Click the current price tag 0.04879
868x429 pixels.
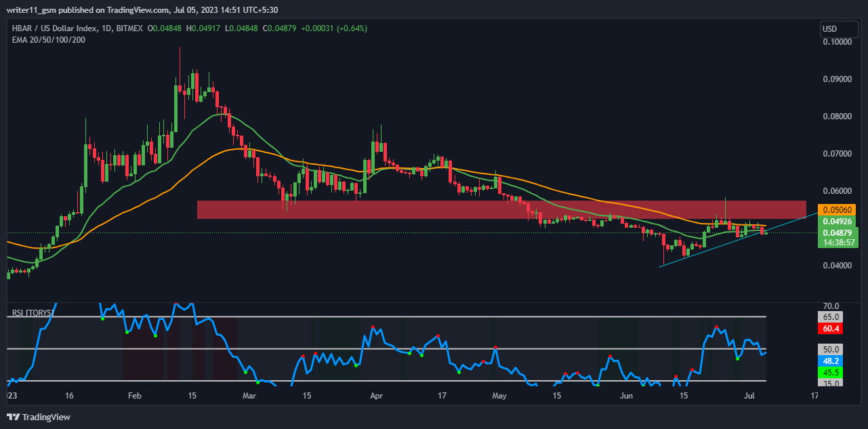(x=836, y=232)
